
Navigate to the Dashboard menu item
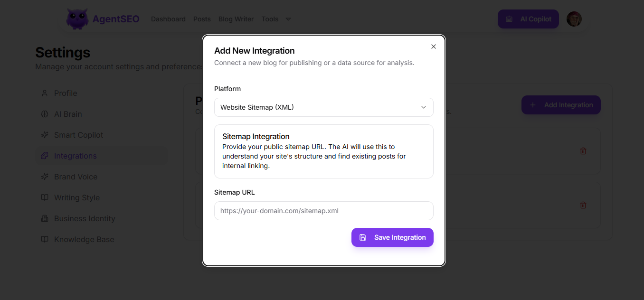coord(168,19)
